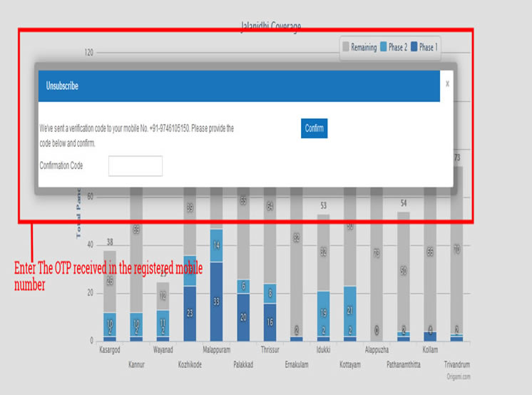This screenshot has height=395, width=532.
Task: Select Malappuram Phase 1 bar segment labeled 33
Action: point(216,301)
